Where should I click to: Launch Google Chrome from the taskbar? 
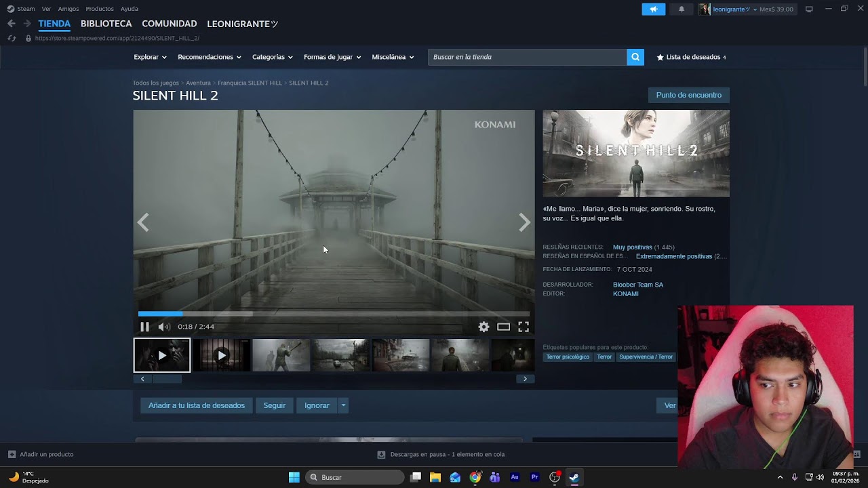(x=475, y=477)
